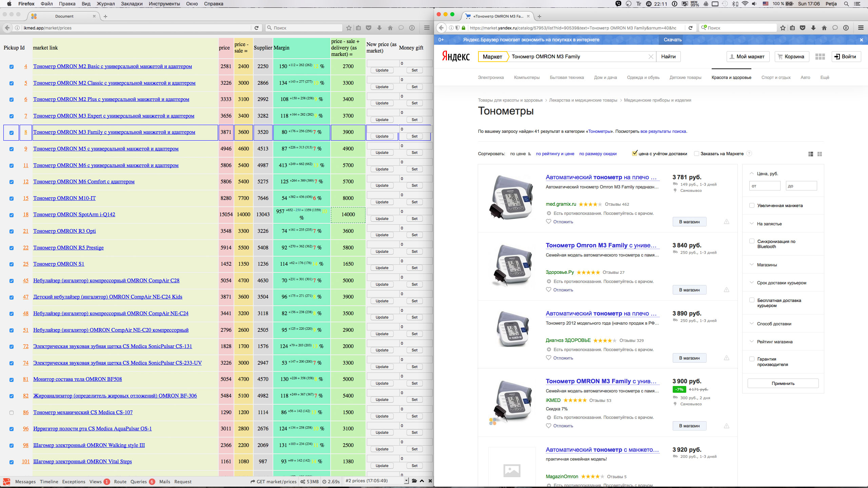Select the Красота и здоровье category tab
The width and height of the screenshot is (868, 488).
coord(731,77)
